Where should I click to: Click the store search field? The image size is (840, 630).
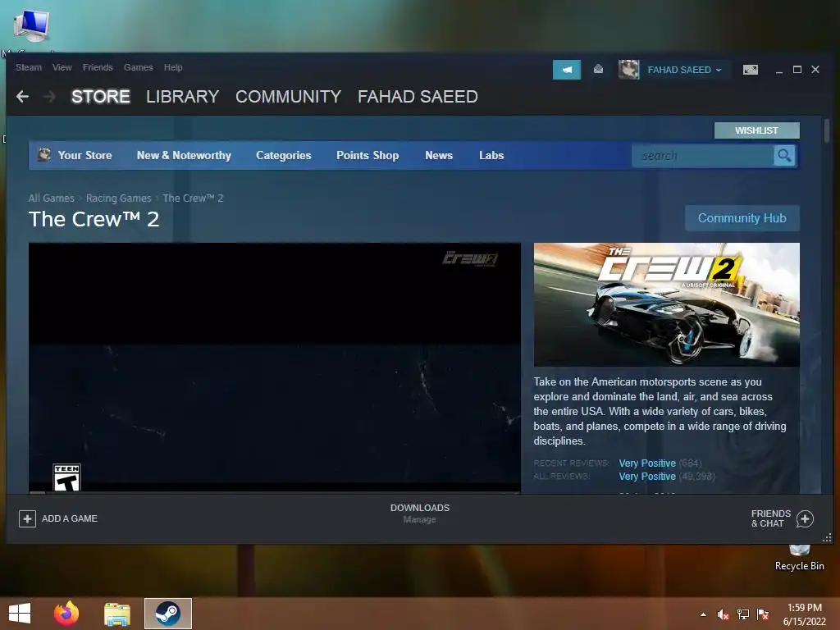point(703,155)
